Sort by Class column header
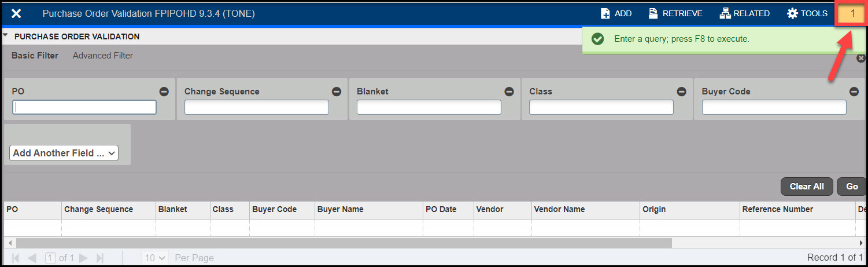Screen dimensions: 868x267 (x=230, y=210)
